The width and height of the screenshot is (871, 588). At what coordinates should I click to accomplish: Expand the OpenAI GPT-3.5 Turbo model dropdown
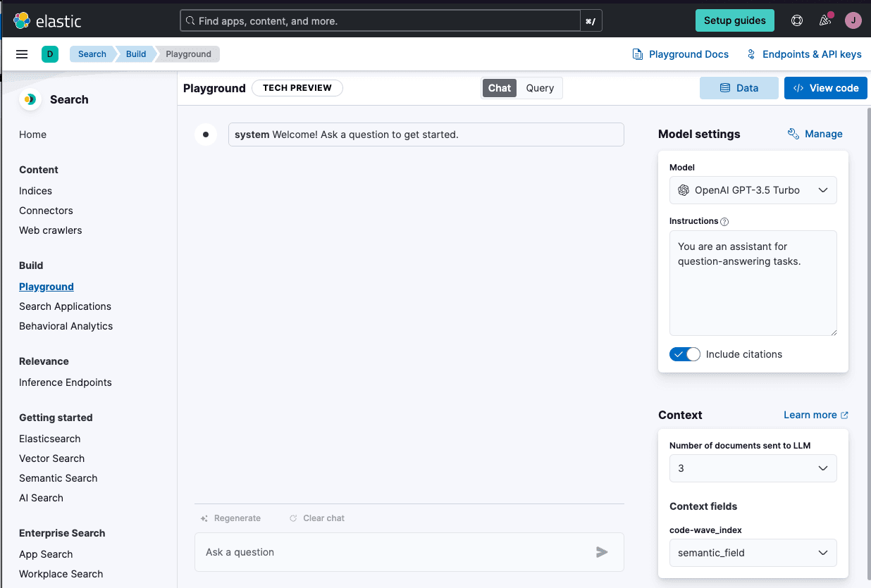click(753, 190)
